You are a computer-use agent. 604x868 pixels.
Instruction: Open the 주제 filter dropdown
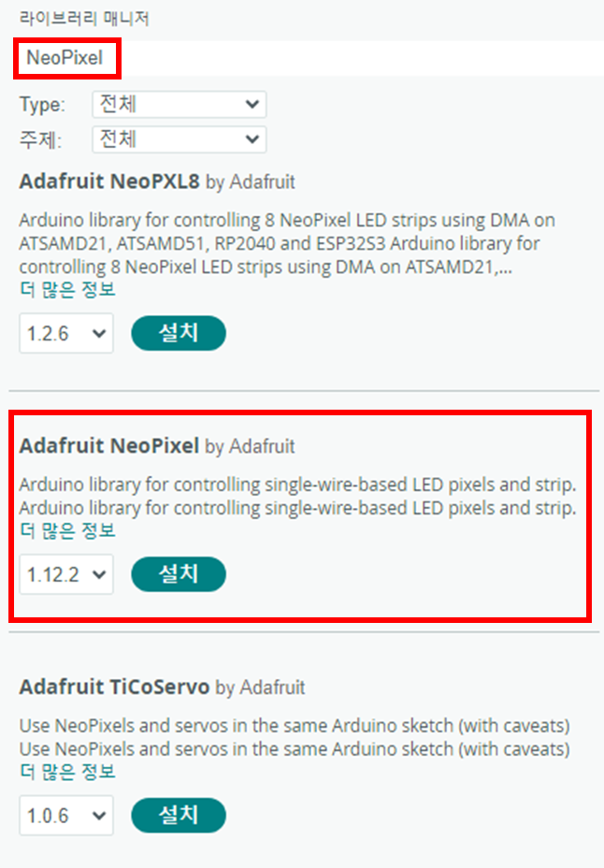[x=179, y=139]
